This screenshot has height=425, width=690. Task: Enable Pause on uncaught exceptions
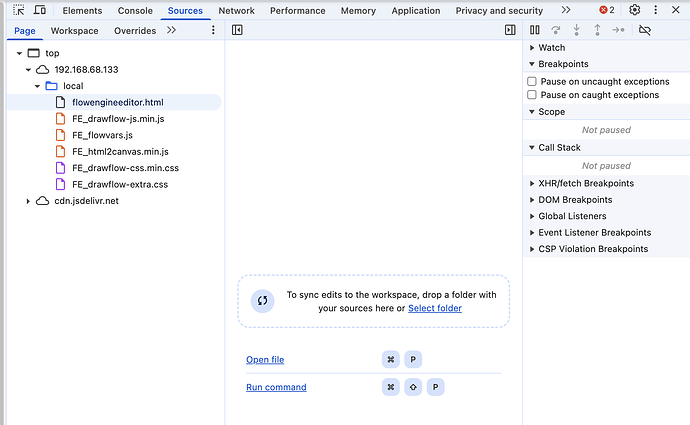[x=532, y=81]
